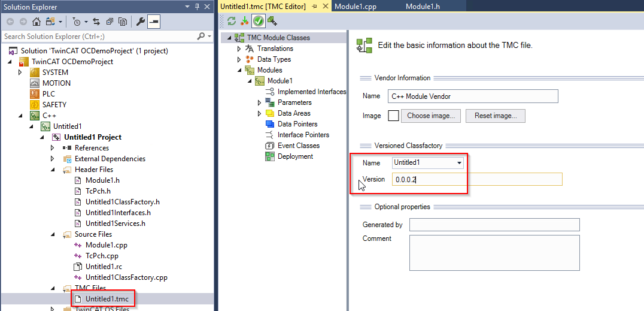Collapse the TwinCAT OCDemoProject node

9,62
